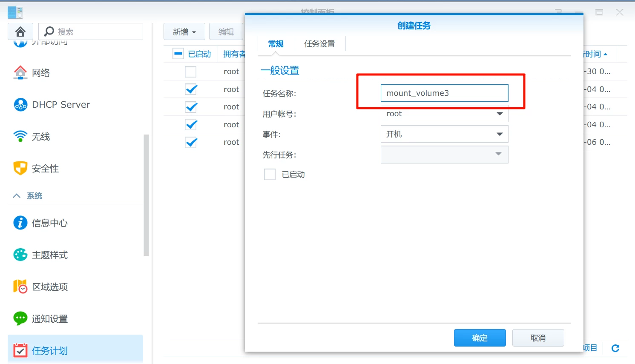The width and height of the screenshot is (635, 364).
Task: Click the refresh icon at bottom right
Action: [x=615, y=348]
